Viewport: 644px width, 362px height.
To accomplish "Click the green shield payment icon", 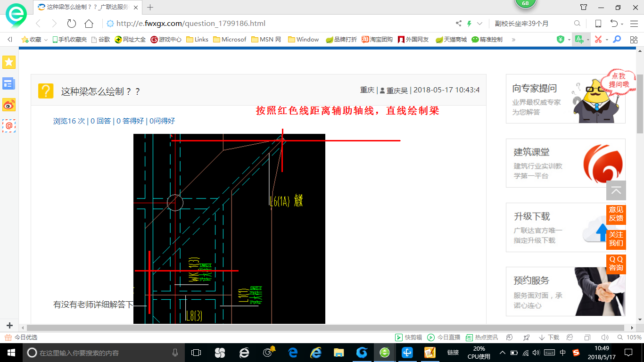I will 561,40.
